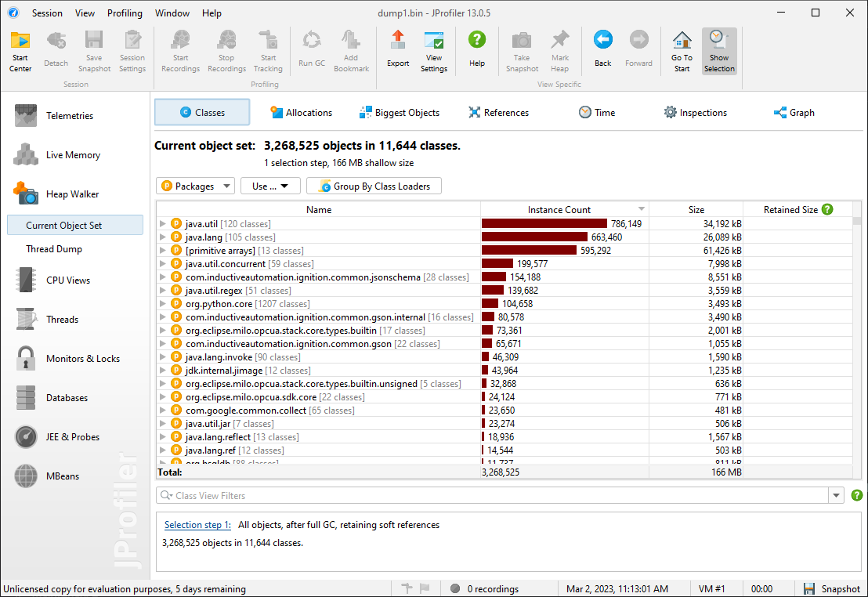Switch to the Inspections view tab
Screen dimensions: 868x597
click(696, 112)
